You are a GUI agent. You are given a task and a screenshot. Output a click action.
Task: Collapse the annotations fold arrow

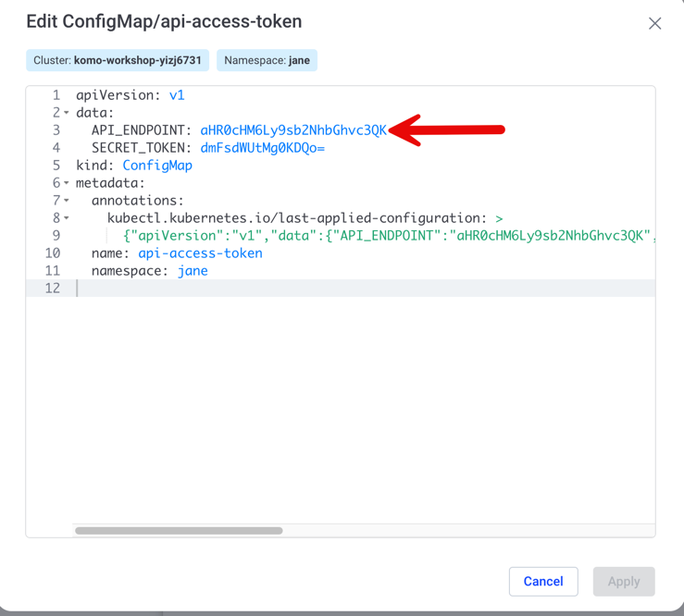click(x=67, y=201)
